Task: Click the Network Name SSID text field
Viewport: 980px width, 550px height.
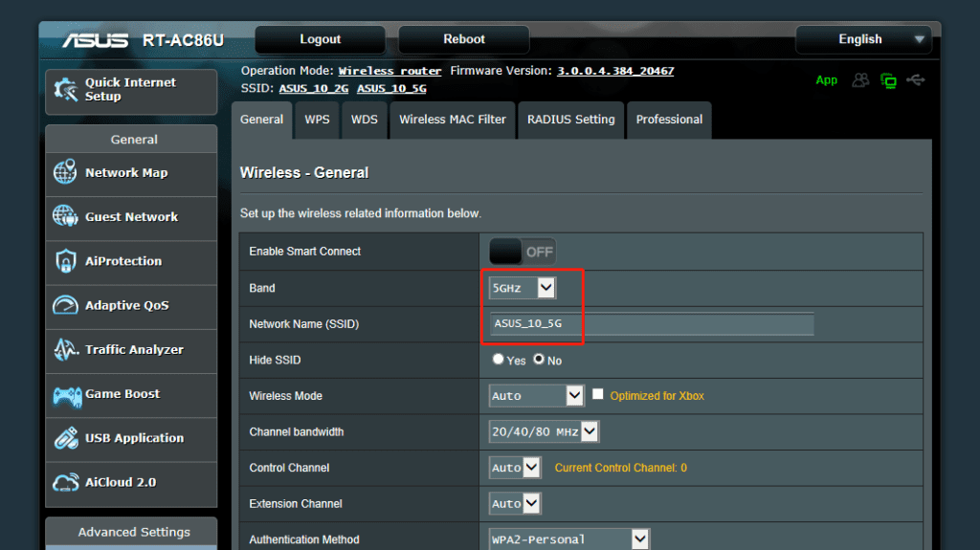Action: pyautogui.click(x=651, y=323)
